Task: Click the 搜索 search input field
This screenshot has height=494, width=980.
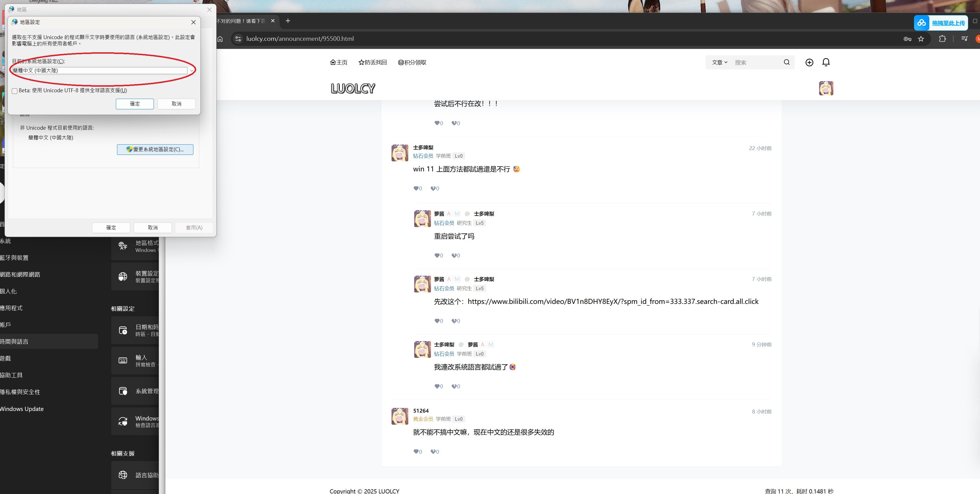Action: [x=756, y=62]
